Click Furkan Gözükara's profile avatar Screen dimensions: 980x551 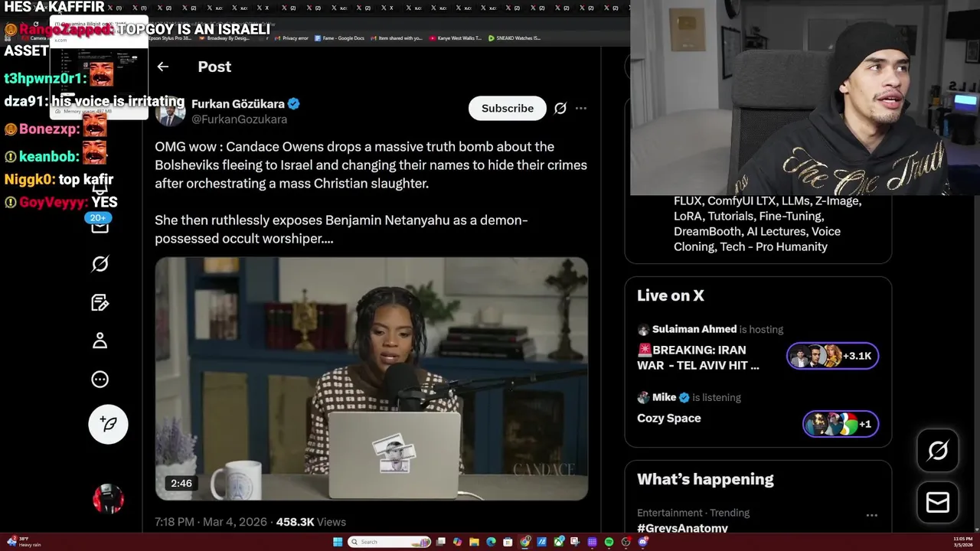tap(170, 111)
